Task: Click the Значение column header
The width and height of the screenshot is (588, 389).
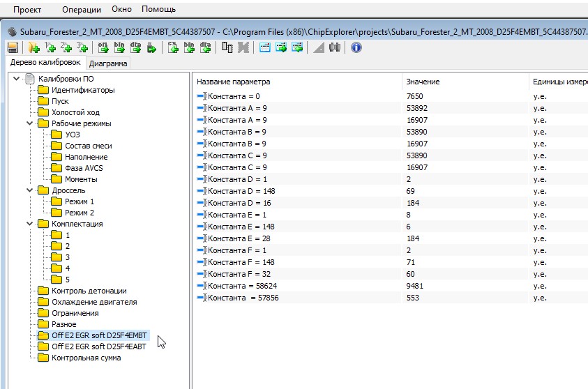Action: tap(423, 82)
